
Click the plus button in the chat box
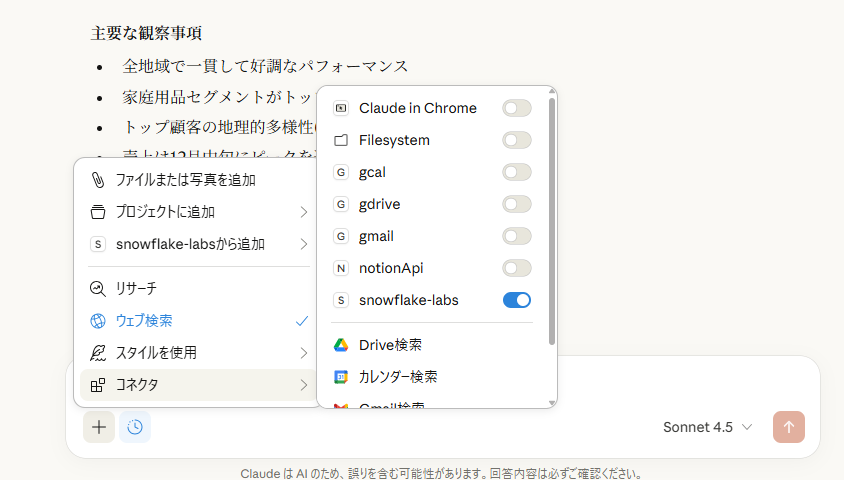tap(99, 427)
